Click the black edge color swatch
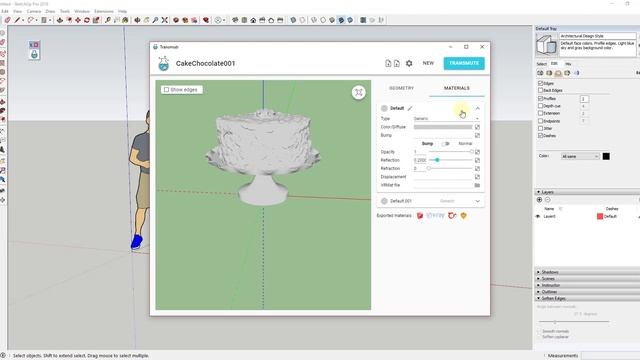The height and width of the screenshot is (360, 640). [606, 156]
